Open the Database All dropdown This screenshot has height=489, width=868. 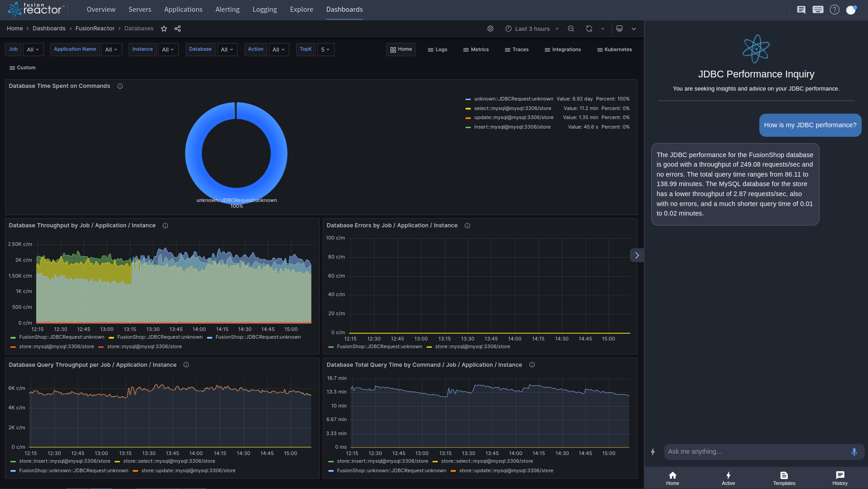[227, 50]
